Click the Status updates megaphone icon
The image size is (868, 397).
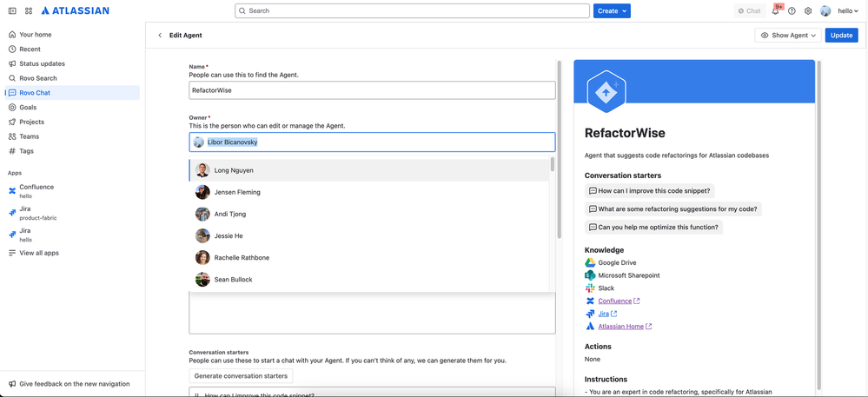click(x=12, y=63)
